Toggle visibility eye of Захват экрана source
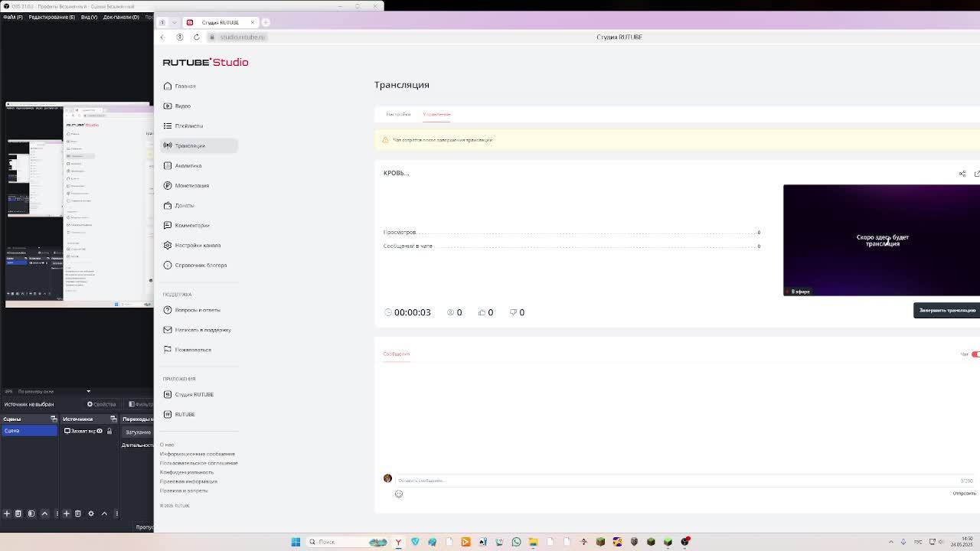This screenshot has height=551, width=980. click(100, 431)
